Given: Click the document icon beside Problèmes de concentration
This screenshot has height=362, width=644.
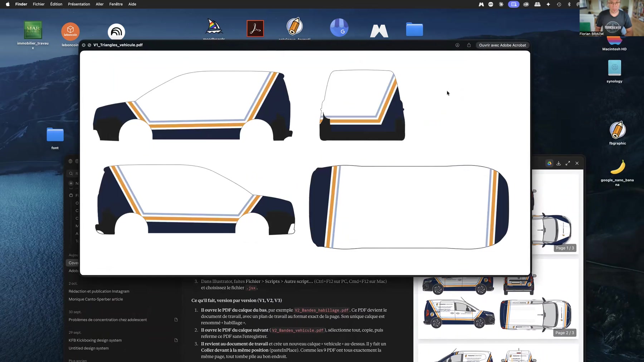Looking at the screenshot, I should (176, 320).
